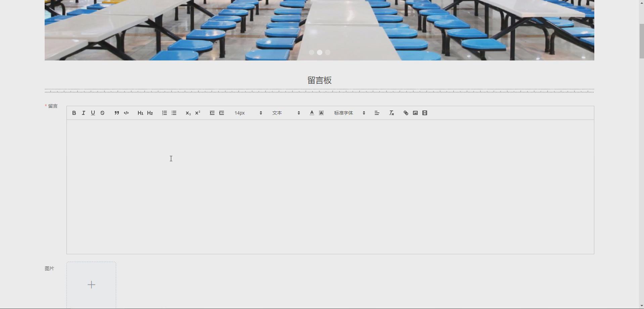
Task: Click the clear formatting button
Action: coord(391,113)
